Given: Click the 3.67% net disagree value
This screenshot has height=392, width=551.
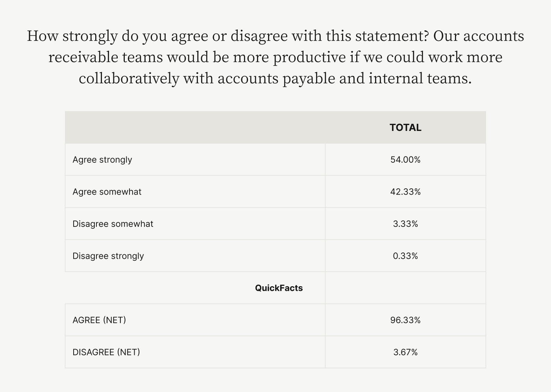Looking at the screenshot, I should coord(405,352).
